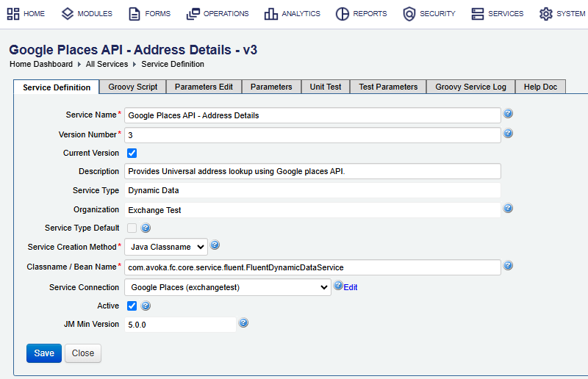
Task: Open the Security shield icon
Action: [409, 14]
